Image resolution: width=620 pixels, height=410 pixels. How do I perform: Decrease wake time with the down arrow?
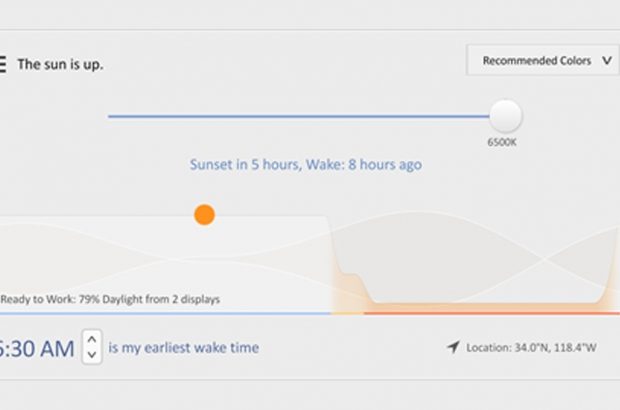click(x=91, y=355)
